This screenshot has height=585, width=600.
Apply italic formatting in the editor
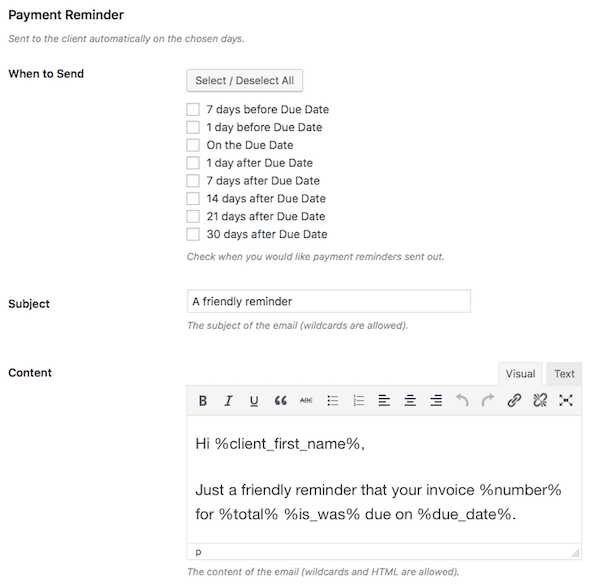[228, 401]
